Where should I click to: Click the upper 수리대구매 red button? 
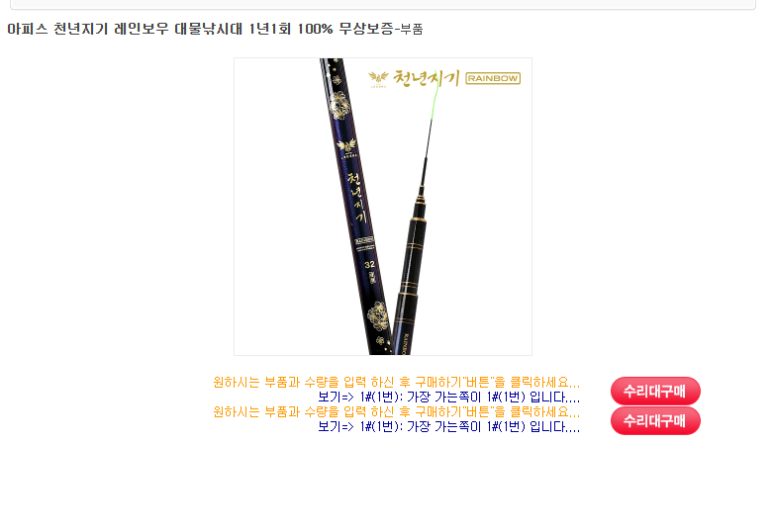coord(655,392)
